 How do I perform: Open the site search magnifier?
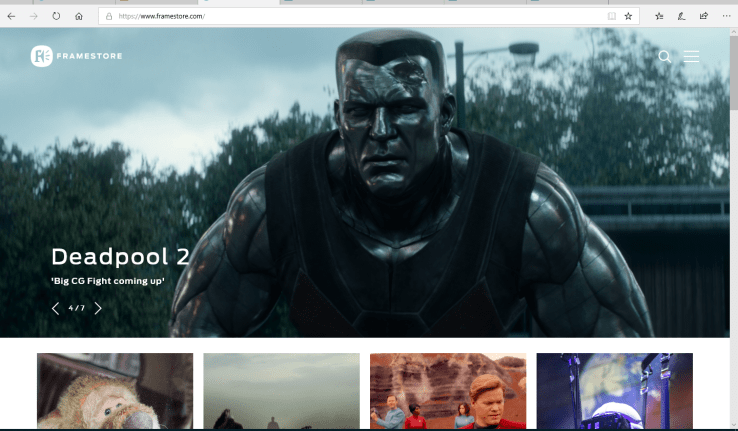coord(665,57)
